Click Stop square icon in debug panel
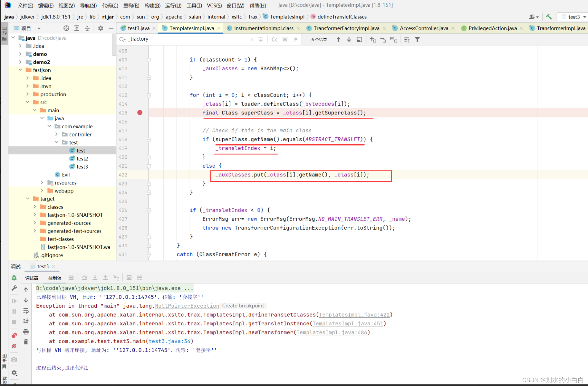 pos(14,322)
